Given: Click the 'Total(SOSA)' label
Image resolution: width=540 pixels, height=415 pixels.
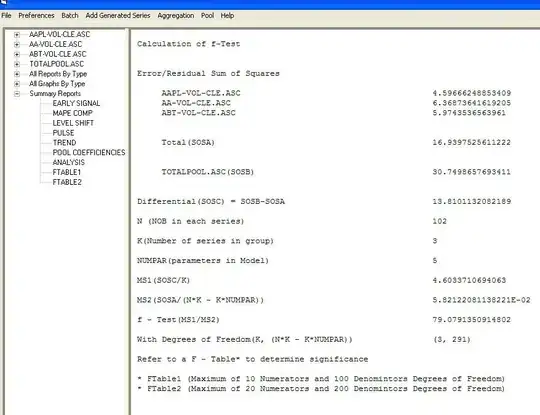Looking at the screenshot, I should click(188, 142).
